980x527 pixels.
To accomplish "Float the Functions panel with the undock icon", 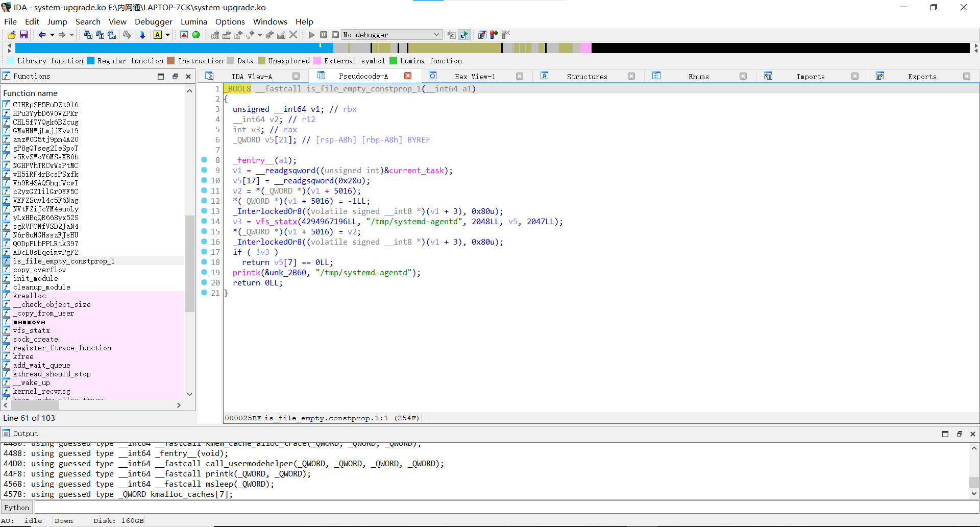I will click(x=175, y=77).
